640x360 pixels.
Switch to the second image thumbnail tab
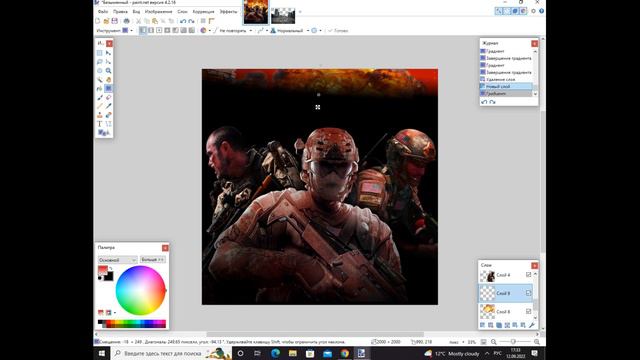(x=283, y=15)
